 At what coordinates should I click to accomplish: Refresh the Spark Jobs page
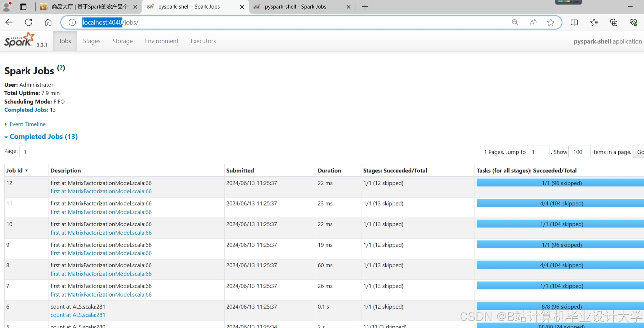click(x=29, y=22)
